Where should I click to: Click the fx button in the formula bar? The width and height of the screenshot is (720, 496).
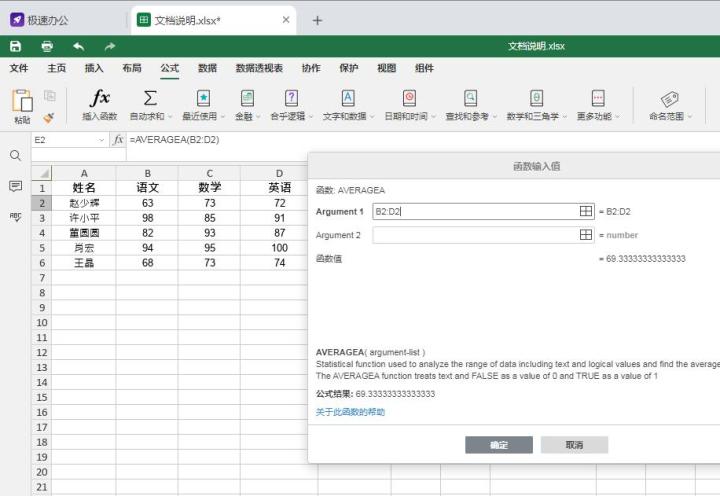(118, 140)
